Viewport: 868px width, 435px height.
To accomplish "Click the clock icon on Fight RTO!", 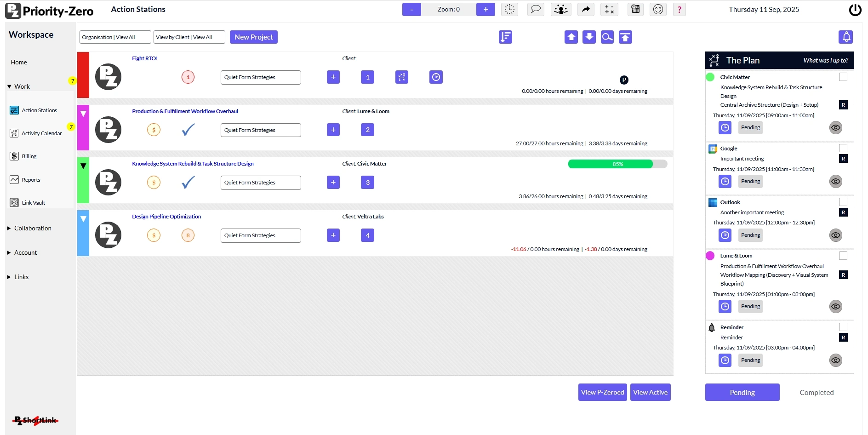I will point(436,77).
